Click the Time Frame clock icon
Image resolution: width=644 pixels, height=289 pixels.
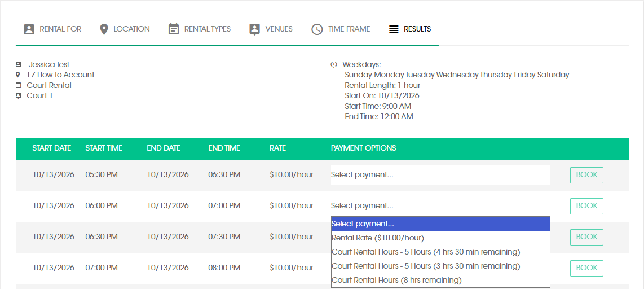[x=317, y=29]
